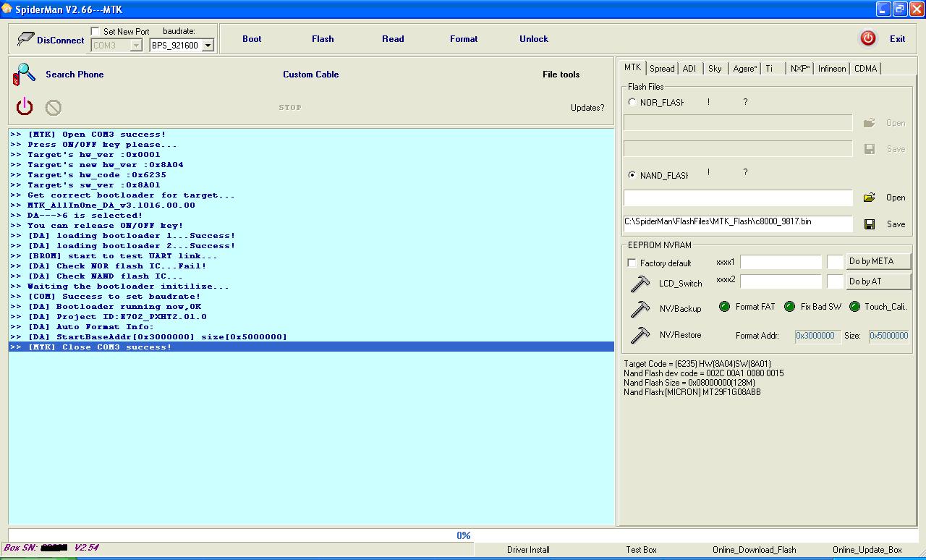Click the NV/Restore hammer icon
The width and height of the screenshot is (926, 560).
(x=640, y=335)
